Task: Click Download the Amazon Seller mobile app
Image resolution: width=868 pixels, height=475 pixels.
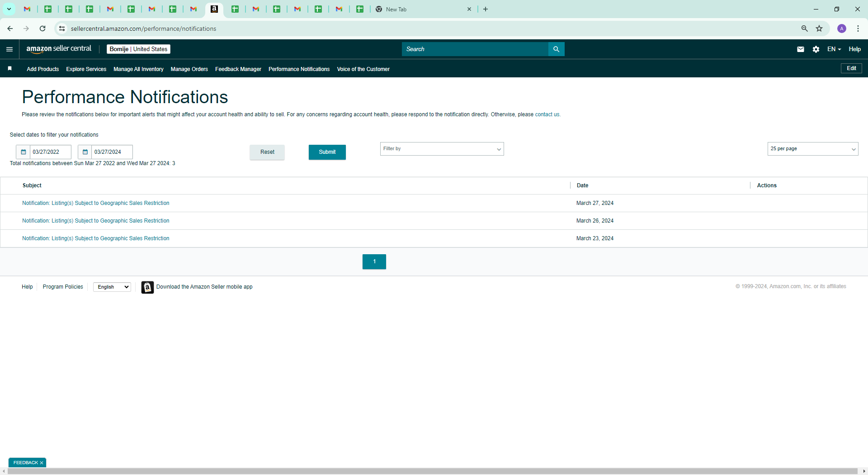Action: coord(204,287)
